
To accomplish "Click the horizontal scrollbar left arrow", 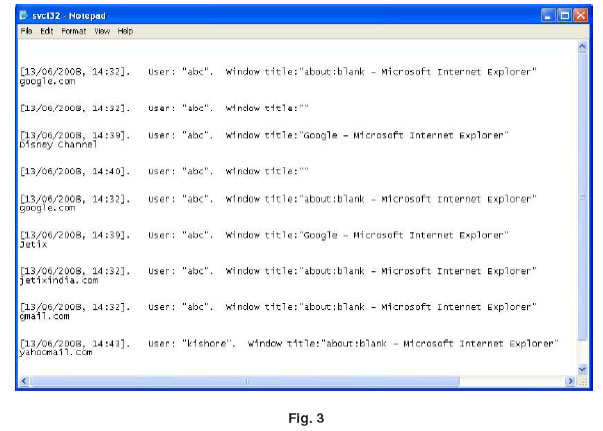I will [x=25, y=381].
